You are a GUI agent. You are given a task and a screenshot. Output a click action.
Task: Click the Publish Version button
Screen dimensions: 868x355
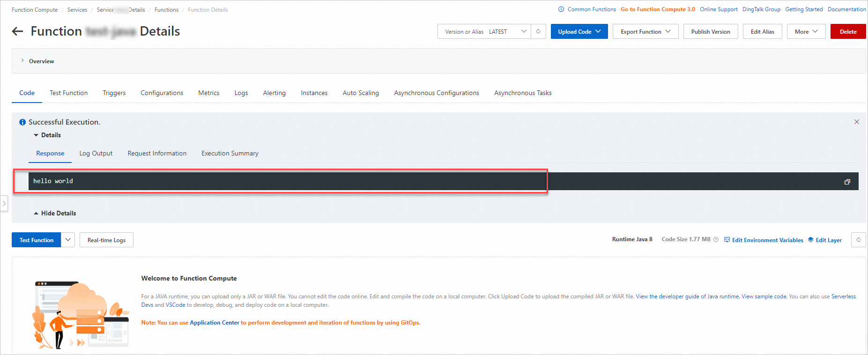coord(711,31)
